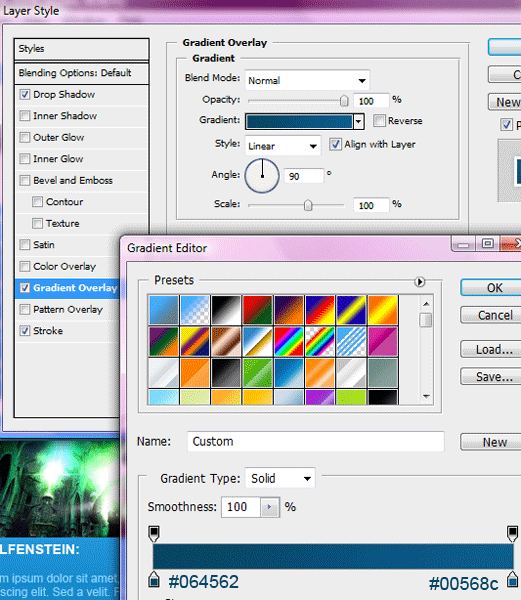This screenshot has height=600, width=521.
Task: Click the Load... button
Action: point(492,349)
